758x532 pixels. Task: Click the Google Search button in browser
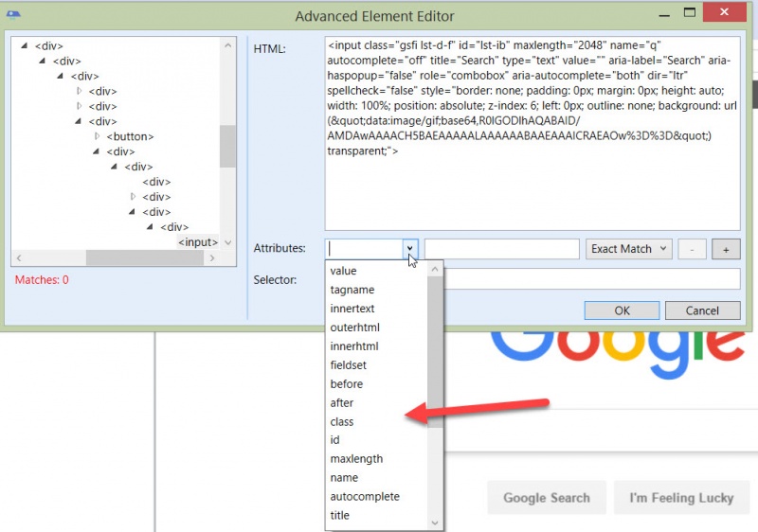pyautogui.click(x=547, y=497)
